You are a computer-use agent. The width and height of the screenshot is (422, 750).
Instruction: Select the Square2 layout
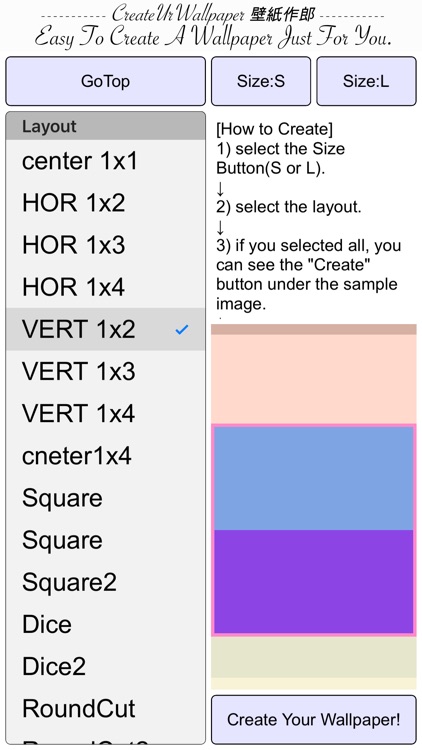coord(105,582)
